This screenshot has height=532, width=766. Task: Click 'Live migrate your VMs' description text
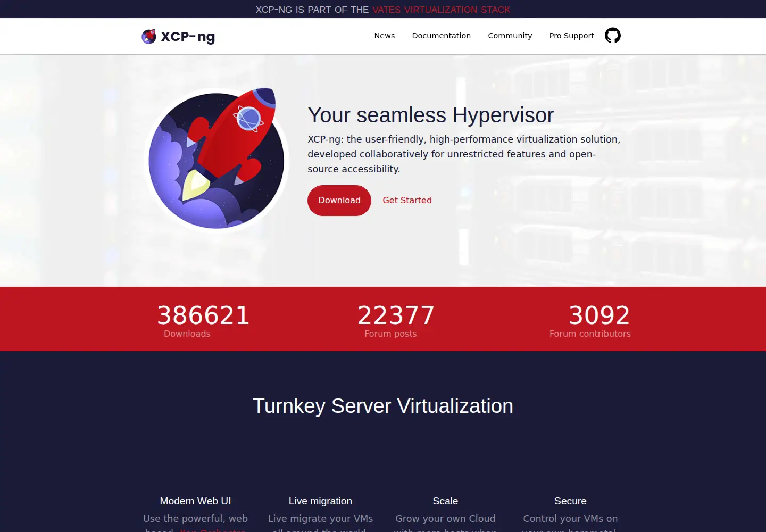tap(320, 519)
